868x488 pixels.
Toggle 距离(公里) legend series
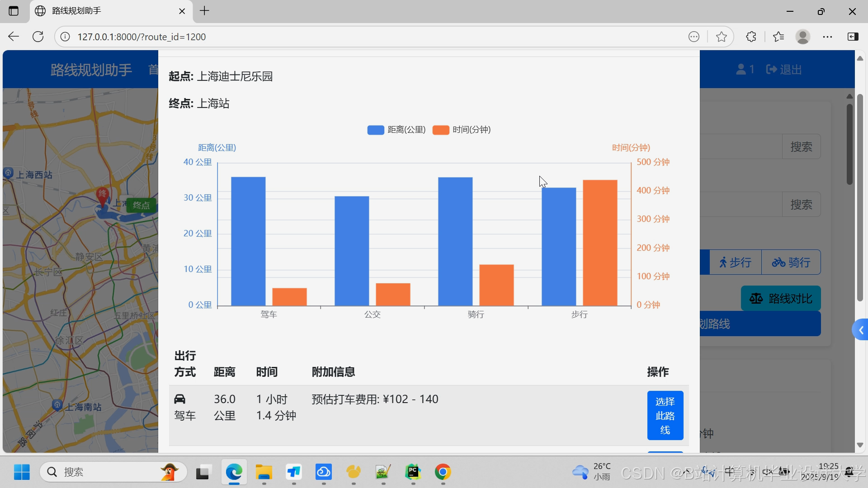click(396, 130)
